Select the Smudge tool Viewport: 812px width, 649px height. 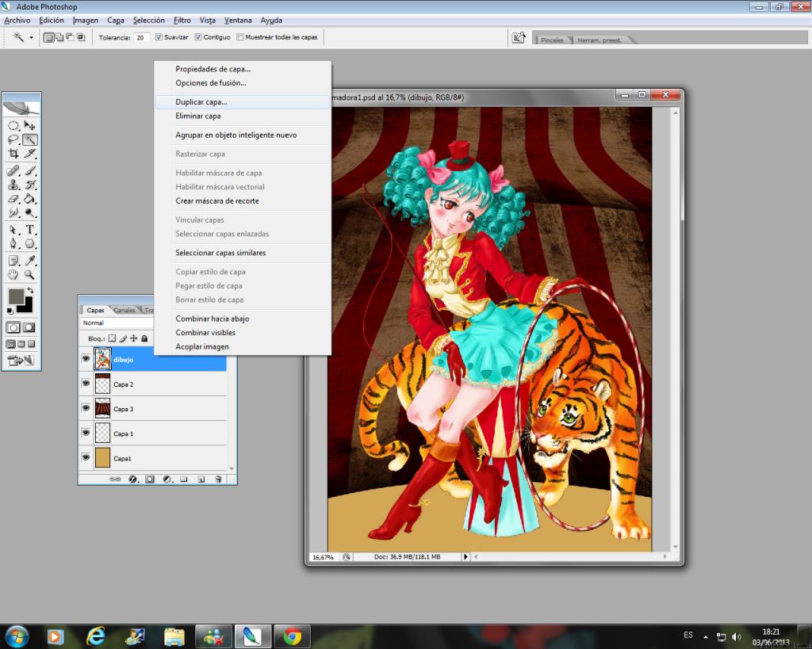(x=13, y=212)
